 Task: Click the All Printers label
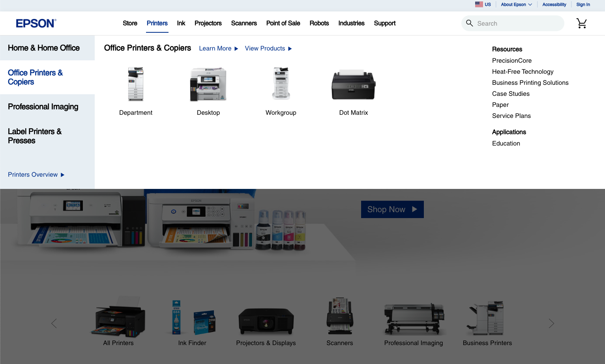click(x=118, y=343)
